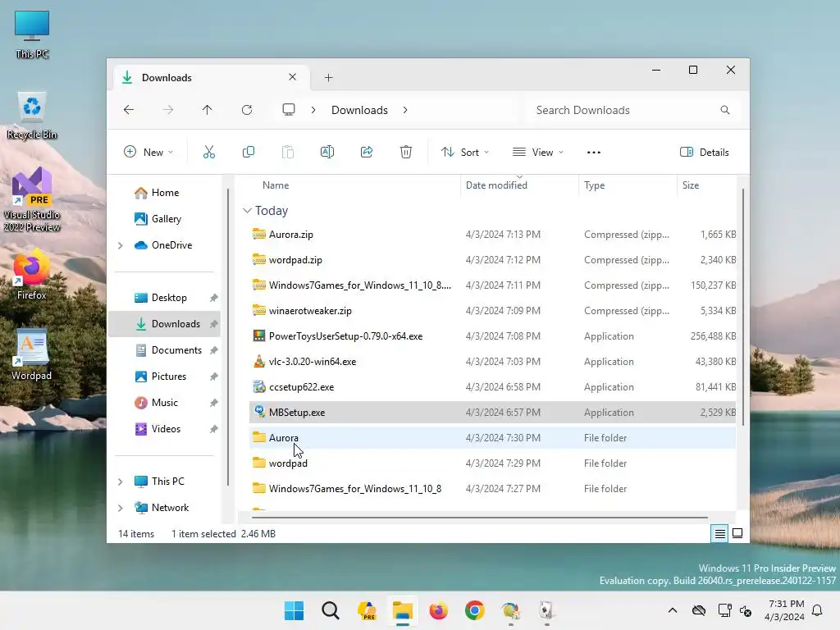
Task: Click the Delete trash icon in toolbar
Action: click(406, 152)
